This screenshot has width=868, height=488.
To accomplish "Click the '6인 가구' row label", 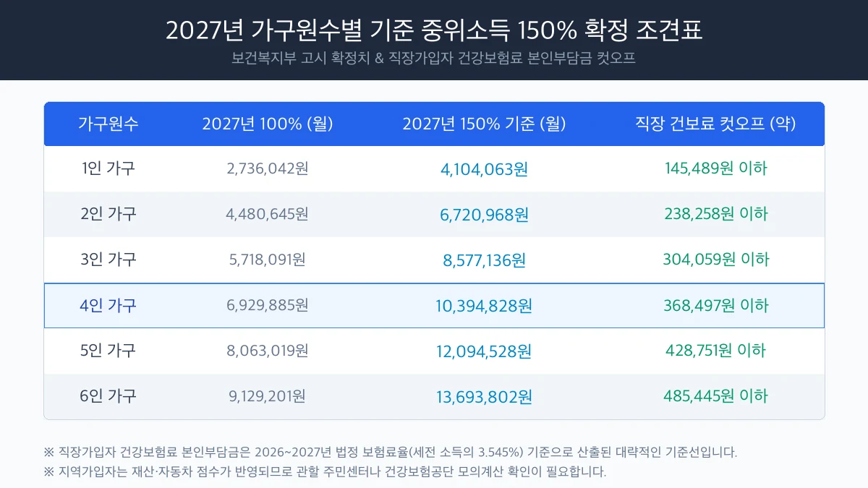I will point(109,396).
